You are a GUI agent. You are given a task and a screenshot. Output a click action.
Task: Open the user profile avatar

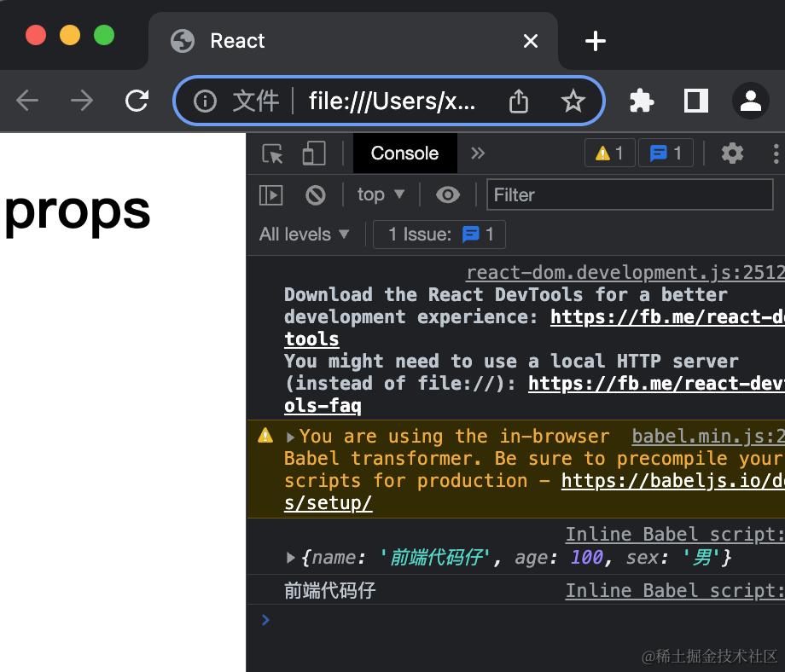[751, 101]
